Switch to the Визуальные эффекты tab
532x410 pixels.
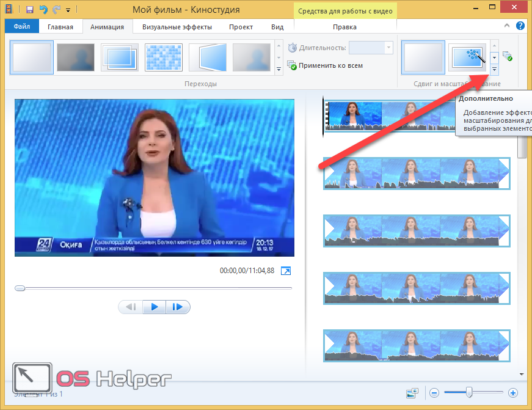[177, 27]
